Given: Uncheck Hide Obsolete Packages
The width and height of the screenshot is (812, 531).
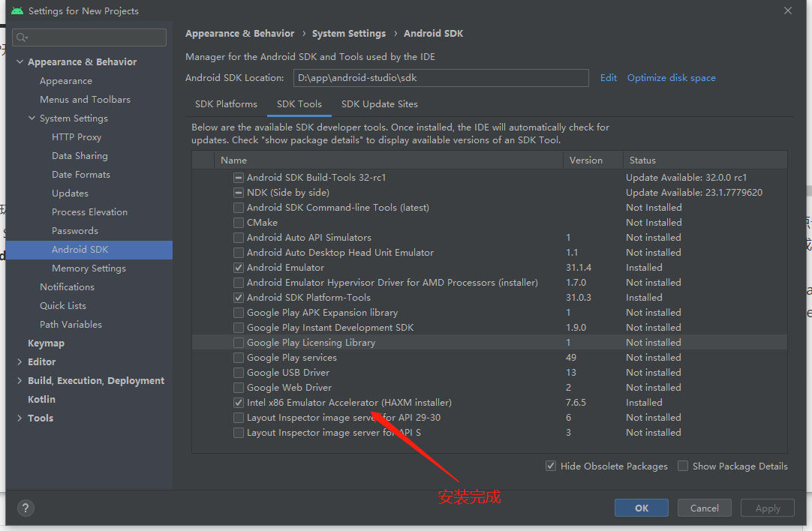Looking at the screenshot, I should (x=551, y=466).
